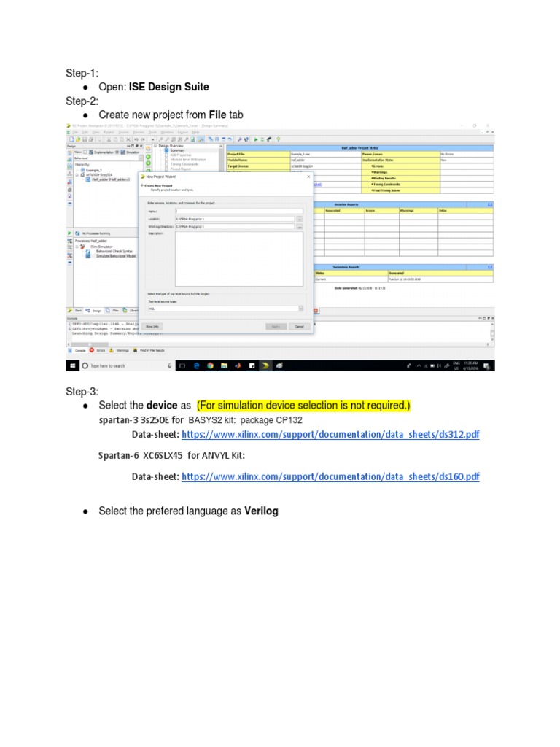
Task: Open the ds312.pdf Spartan-3 data-sheet link
Action: (x=330, y=435)
